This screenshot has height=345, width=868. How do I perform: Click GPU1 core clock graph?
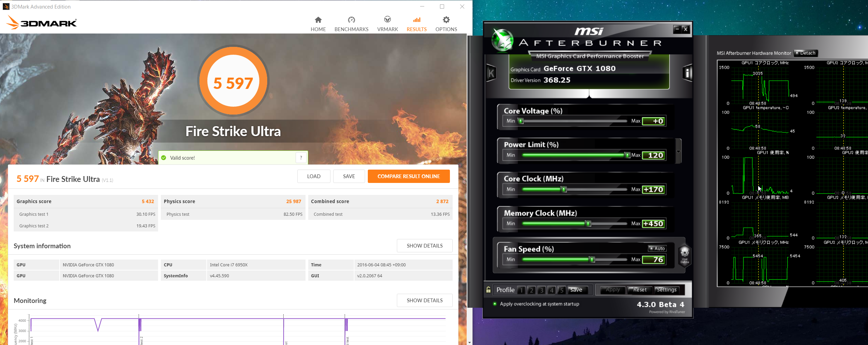[x=760, y=85]
